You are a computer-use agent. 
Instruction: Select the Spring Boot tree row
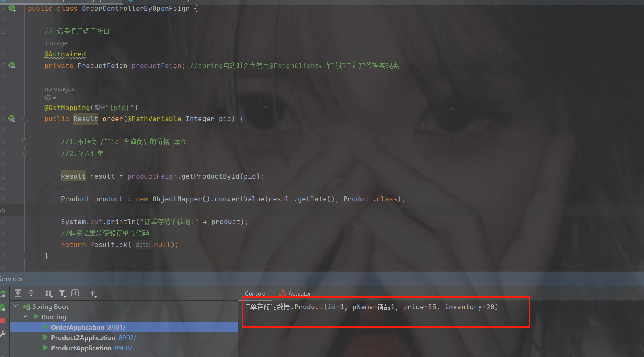click(x=123, y=306)
